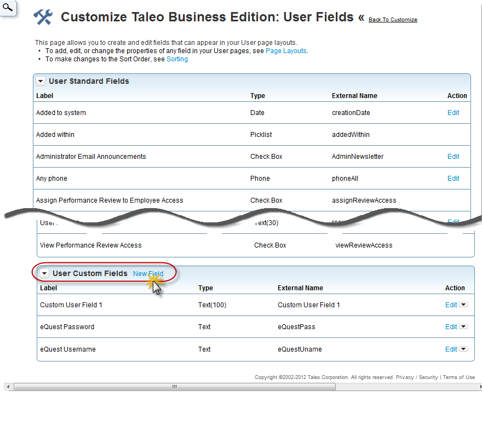Click the eQuestUname external name cell

[x=300, y=349]
